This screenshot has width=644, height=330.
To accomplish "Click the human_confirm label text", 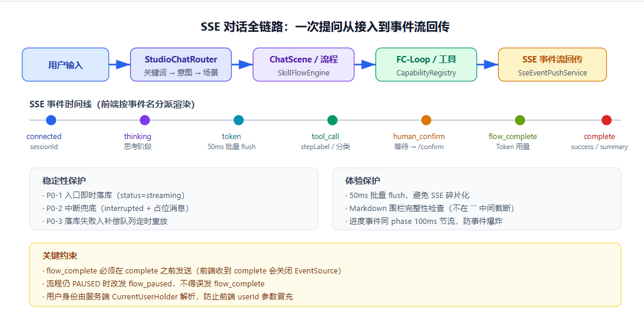I will [419, 137].
